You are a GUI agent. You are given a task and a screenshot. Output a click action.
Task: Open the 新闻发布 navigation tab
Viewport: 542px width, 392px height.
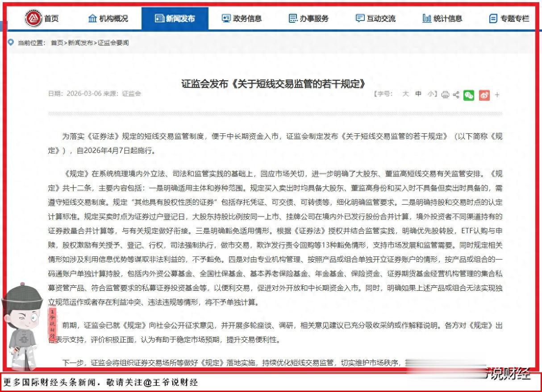(175, 19)
